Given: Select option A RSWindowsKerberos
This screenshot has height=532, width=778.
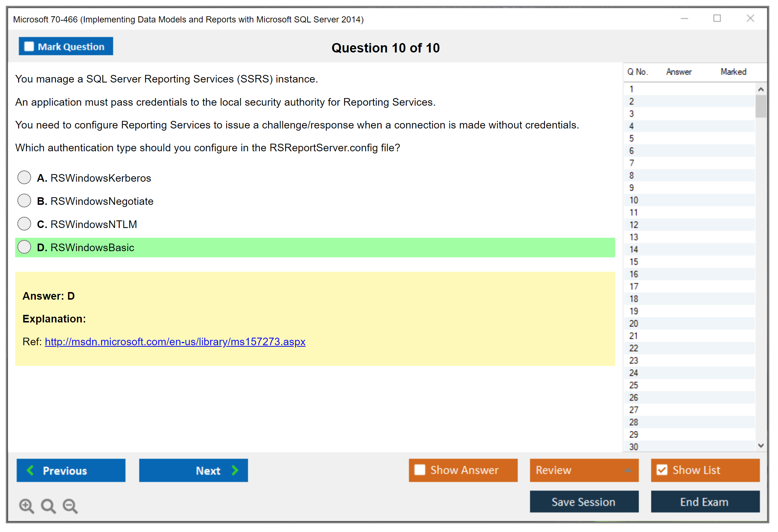Looking at the screenshot, I should pos(24,178).
